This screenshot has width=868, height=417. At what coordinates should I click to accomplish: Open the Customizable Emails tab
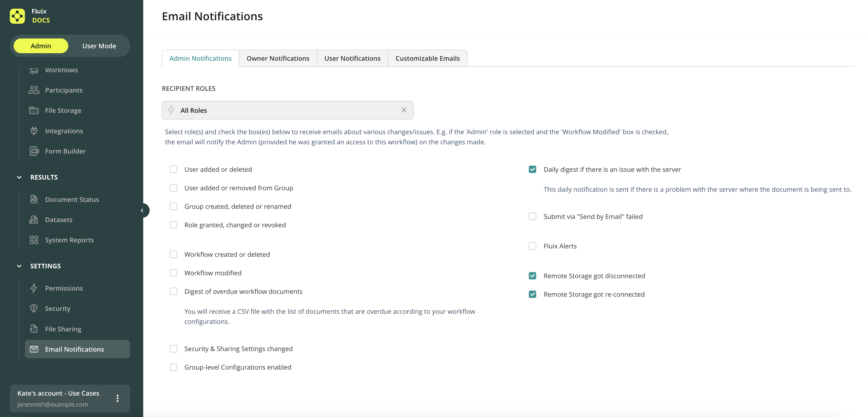427,58
